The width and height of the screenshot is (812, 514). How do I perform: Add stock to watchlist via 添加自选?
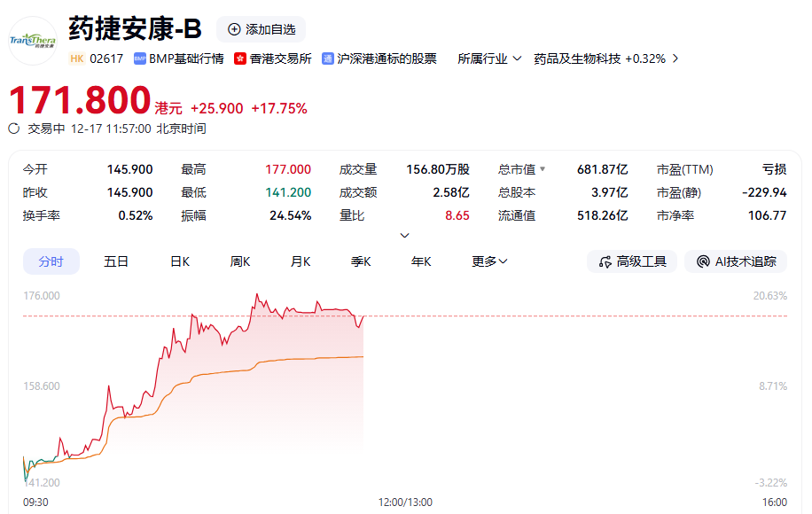261,29
